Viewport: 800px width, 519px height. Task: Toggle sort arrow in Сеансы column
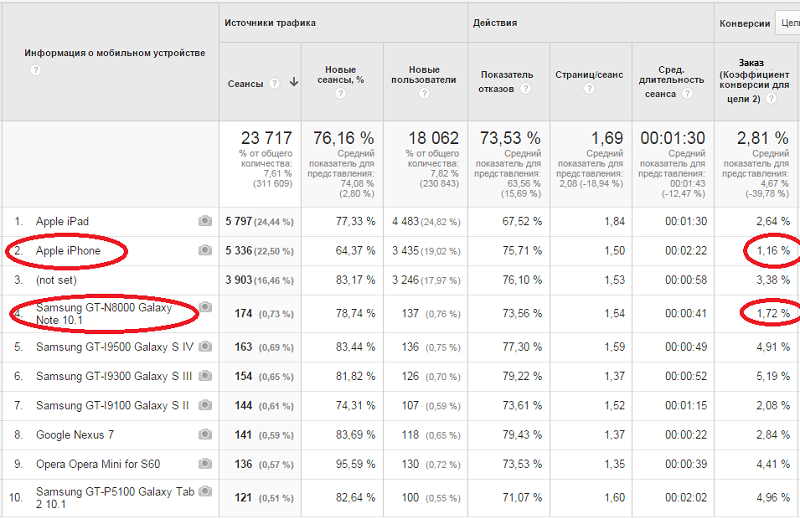pos(294,82)
